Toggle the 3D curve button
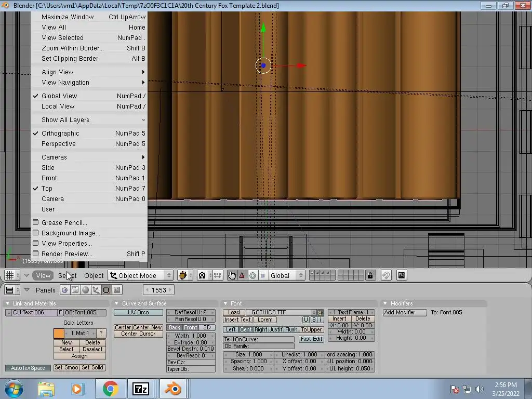Viewport: 532px width, 399px height. [x=207, y=327]
